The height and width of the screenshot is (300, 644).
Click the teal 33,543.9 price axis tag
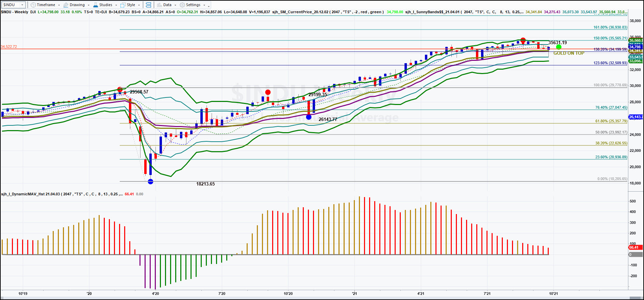(x=635, y=57)
